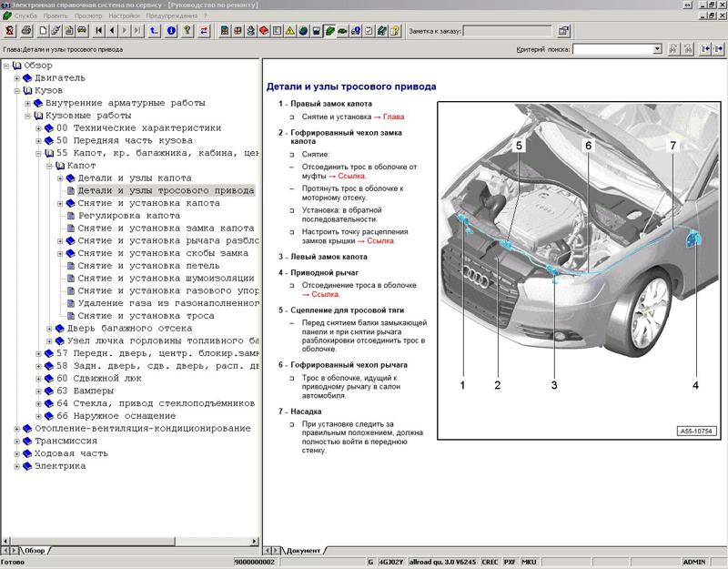This screenshot has height=569, width=728.
Task: Click the tree scrollbar right arrow
Action: 255,542
